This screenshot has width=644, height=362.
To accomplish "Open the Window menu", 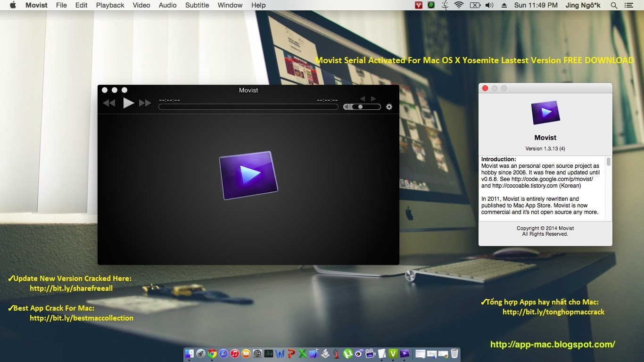I will [230, 5].
